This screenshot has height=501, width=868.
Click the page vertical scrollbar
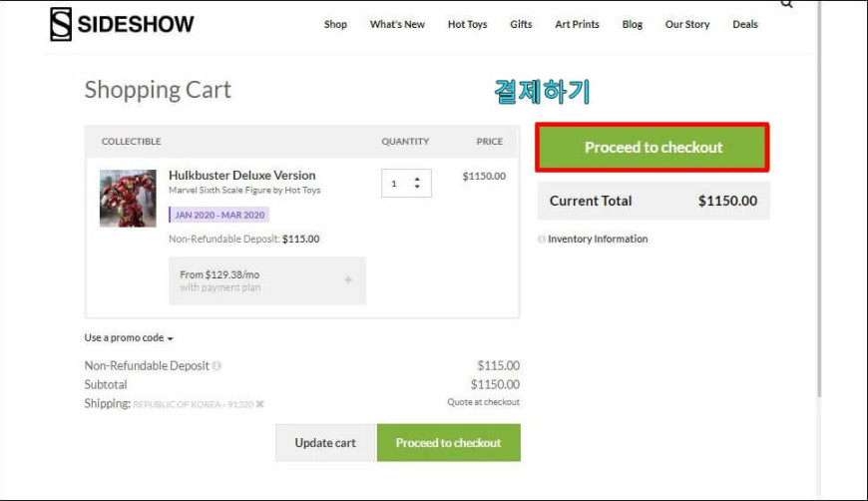point(819,200)
